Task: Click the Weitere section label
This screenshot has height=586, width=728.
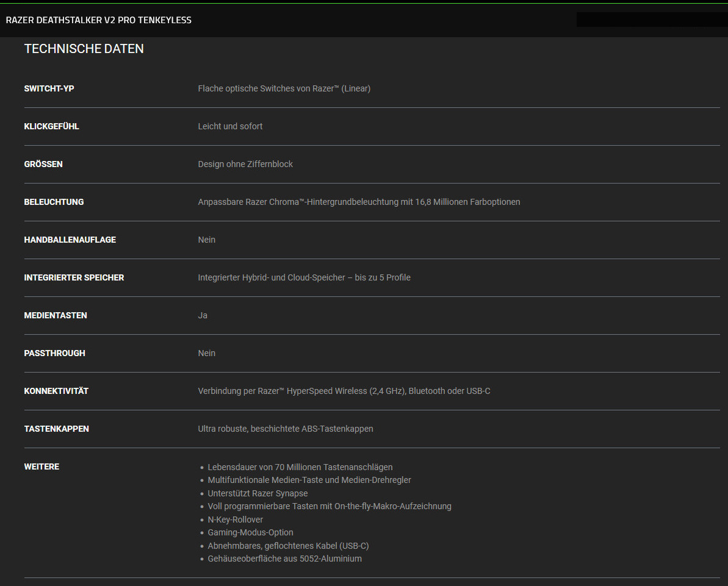Action: pos(41,466)
